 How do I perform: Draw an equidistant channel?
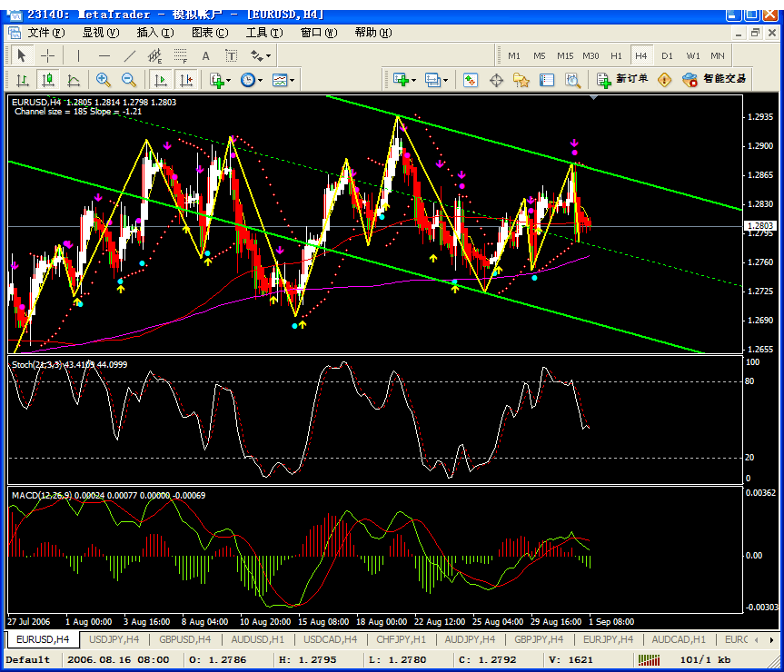tap(155, 55)
